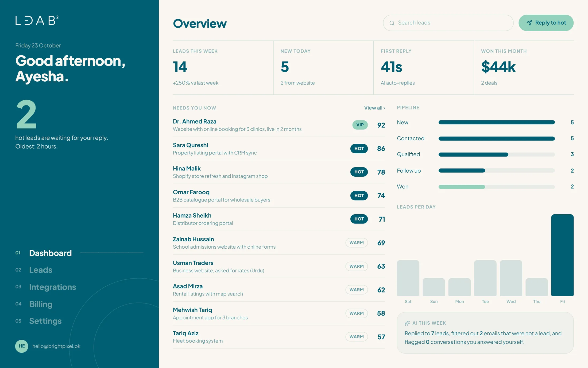Select the Hamza Sheikh lead
Image resolution: width=588 pixels, height=368 pixels.
click(x=279, y=219)
